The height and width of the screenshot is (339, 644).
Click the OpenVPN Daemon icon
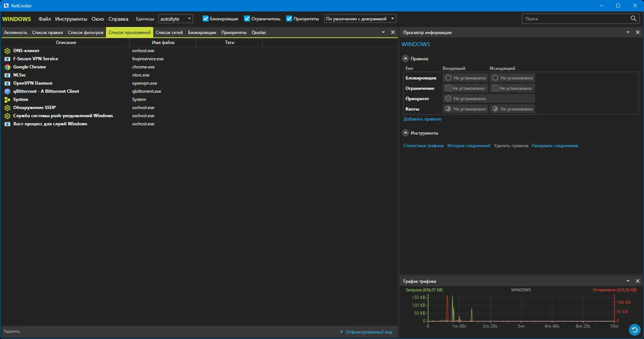pos(7,84)
